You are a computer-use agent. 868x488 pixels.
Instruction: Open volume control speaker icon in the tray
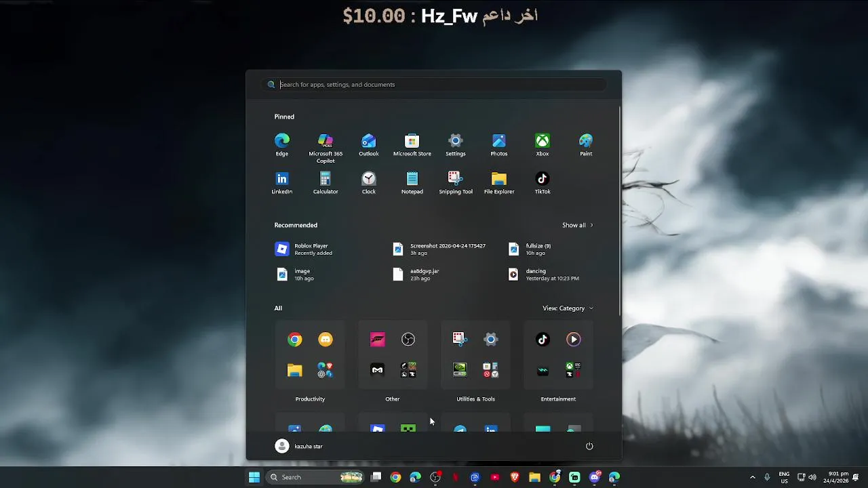click(x=812, y=477)
